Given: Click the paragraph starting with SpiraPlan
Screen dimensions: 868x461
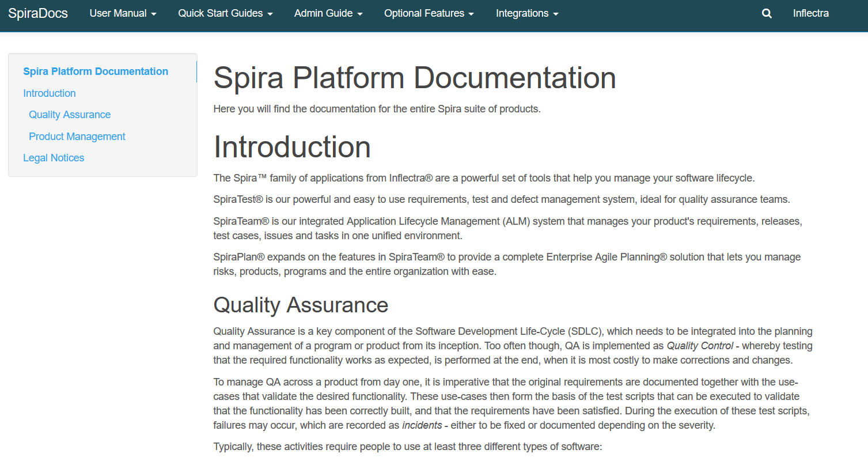Looking at the screenshot, I should pyautogui.click(x=507, y=264).
